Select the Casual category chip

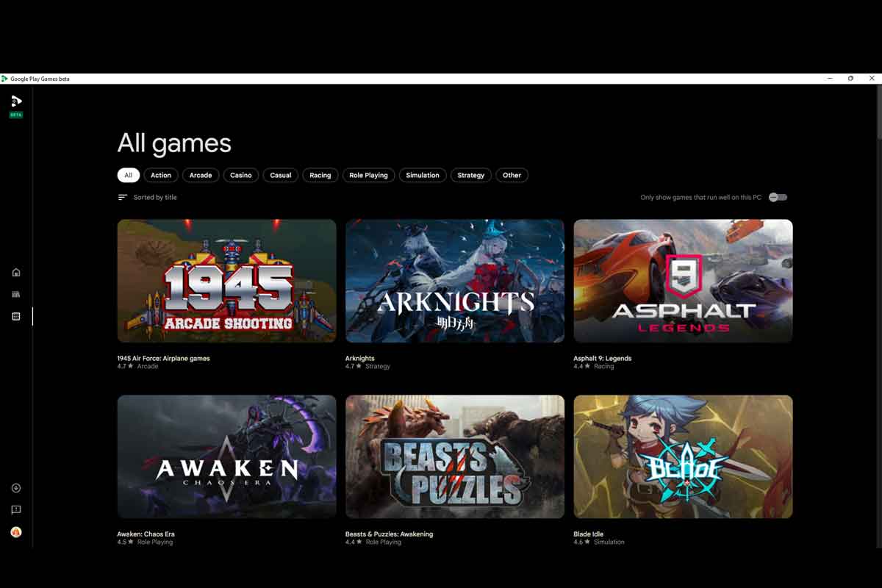click(280, 175)
